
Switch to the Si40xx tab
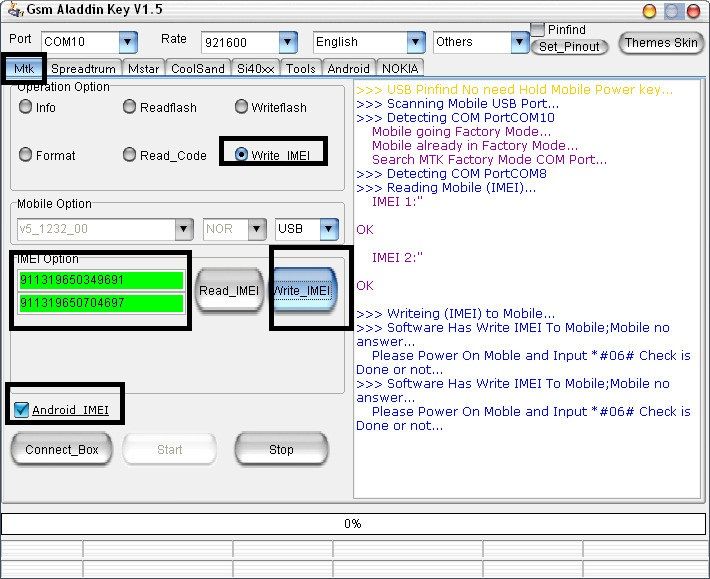pyautogui.click(x=255, y=69)
